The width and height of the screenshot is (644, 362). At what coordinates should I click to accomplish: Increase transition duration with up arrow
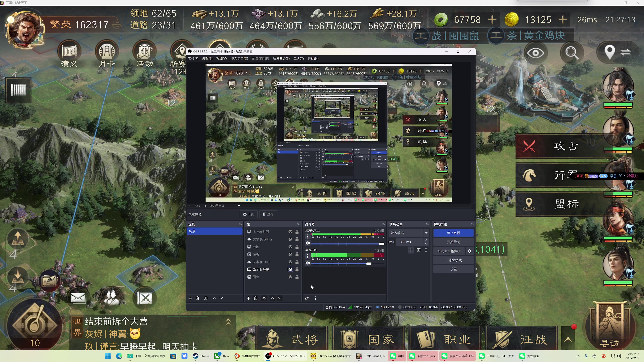tap(426, 240)
